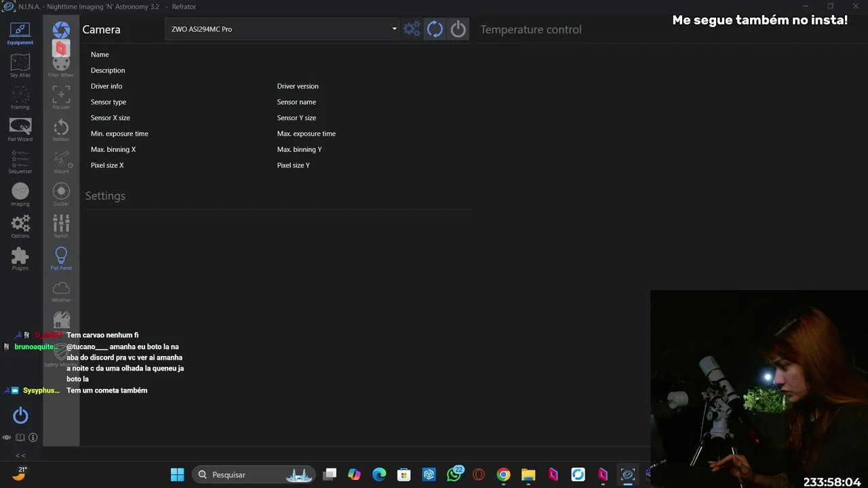Screen dimensions: 868x488
Task: Open Microsoft Edge from the taskbar
Action: [379, 474]
